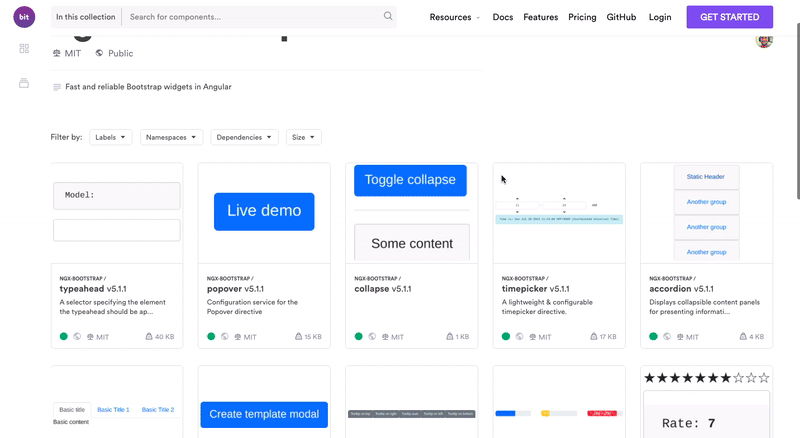This screenshot has height=438, width=800.
Task: Click the Static Header accordion item
Action: coord(706,177)
